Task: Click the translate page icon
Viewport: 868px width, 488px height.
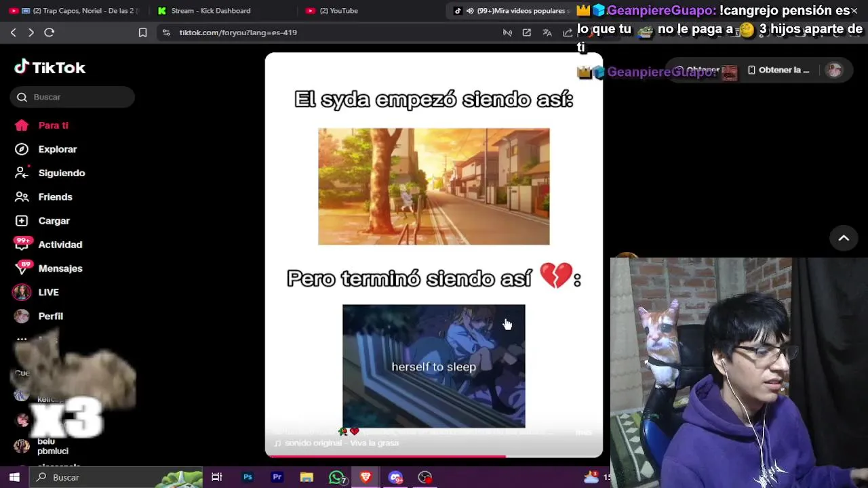Action: 547,33
